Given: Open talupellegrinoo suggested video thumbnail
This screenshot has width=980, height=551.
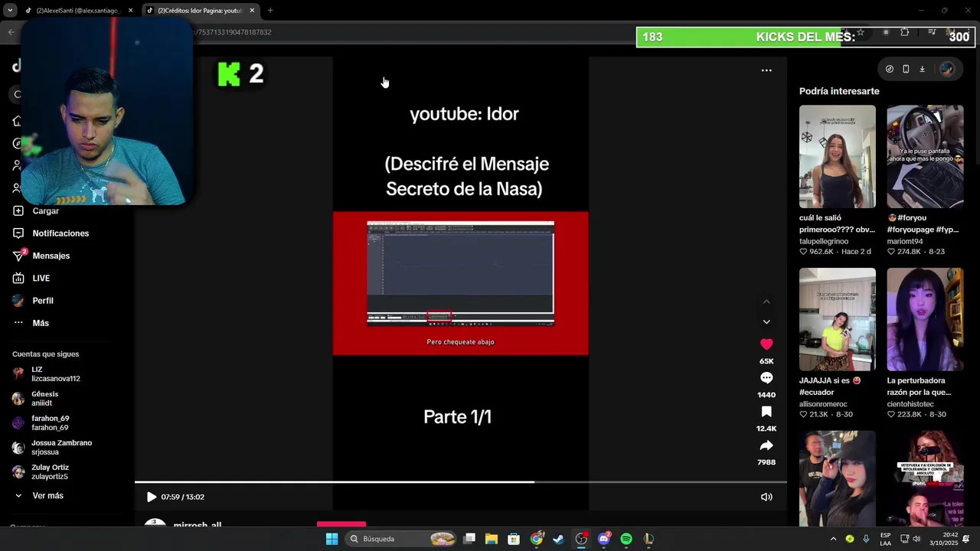Looking at the screenshot, I should coord(838,157).
